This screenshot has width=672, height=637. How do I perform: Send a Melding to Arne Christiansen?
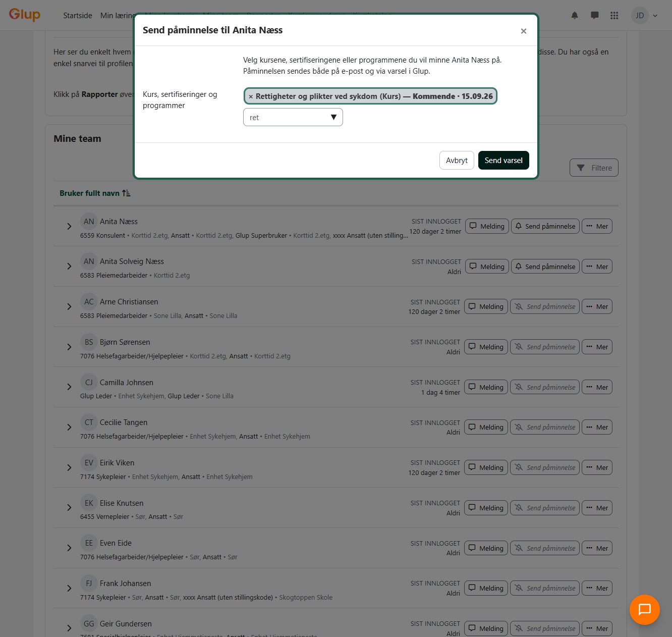(x=486, y=306)
